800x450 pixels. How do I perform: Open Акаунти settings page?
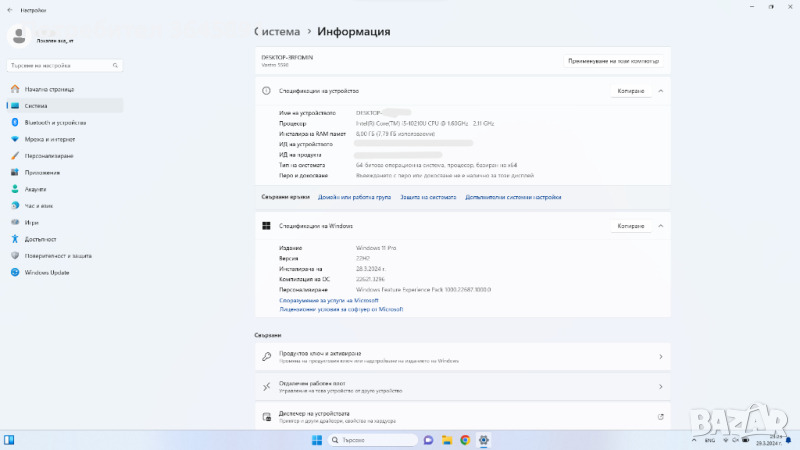[36, 189]
